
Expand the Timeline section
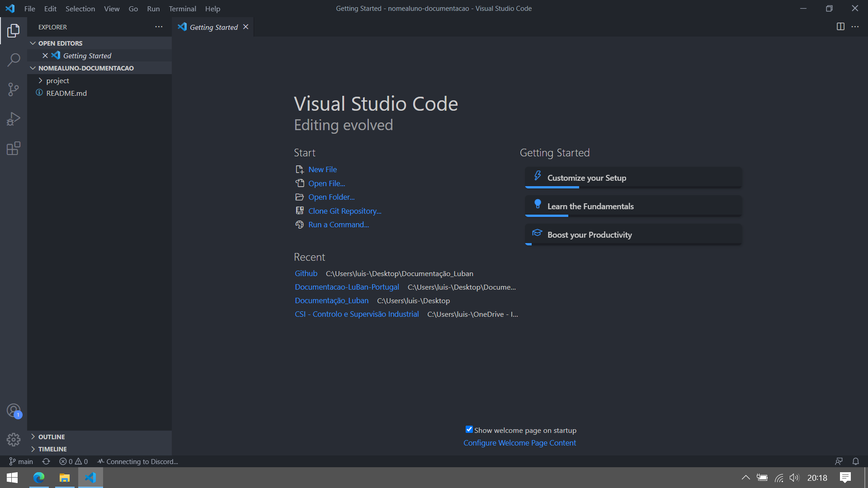pos(99,449)
